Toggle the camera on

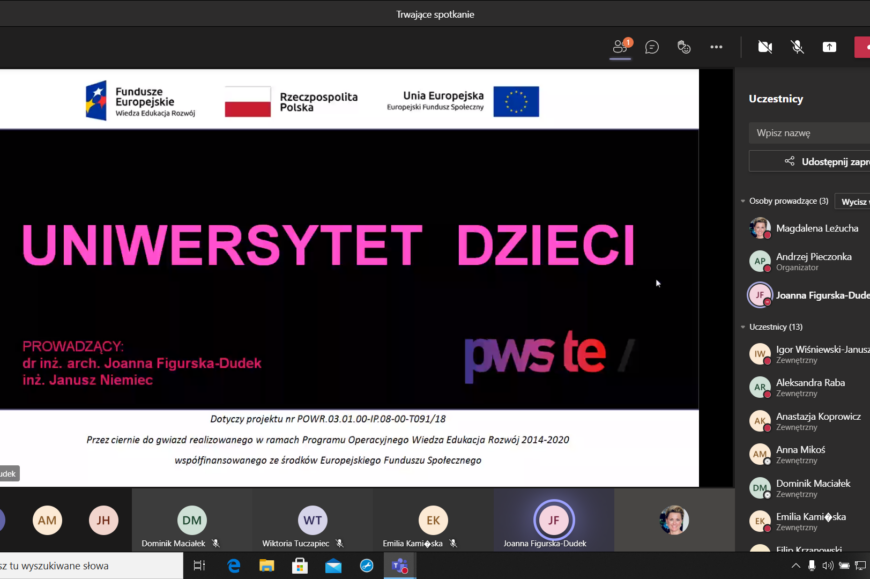pyautogui.click(x=765, y=47)
